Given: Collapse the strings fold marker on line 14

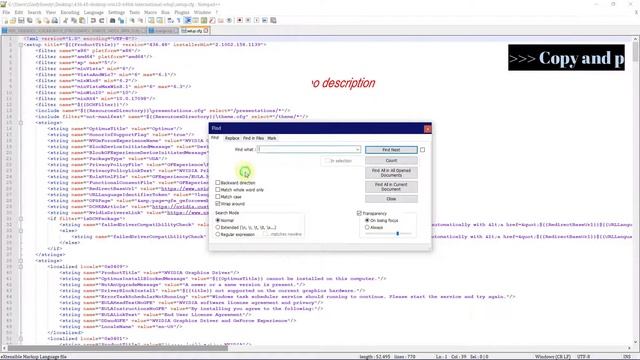Looking at the screenshot, I should (21, 122).
